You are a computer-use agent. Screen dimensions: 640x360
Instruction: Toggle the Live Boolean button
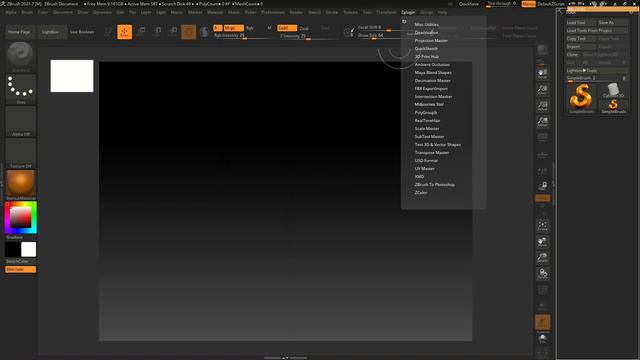82,32
